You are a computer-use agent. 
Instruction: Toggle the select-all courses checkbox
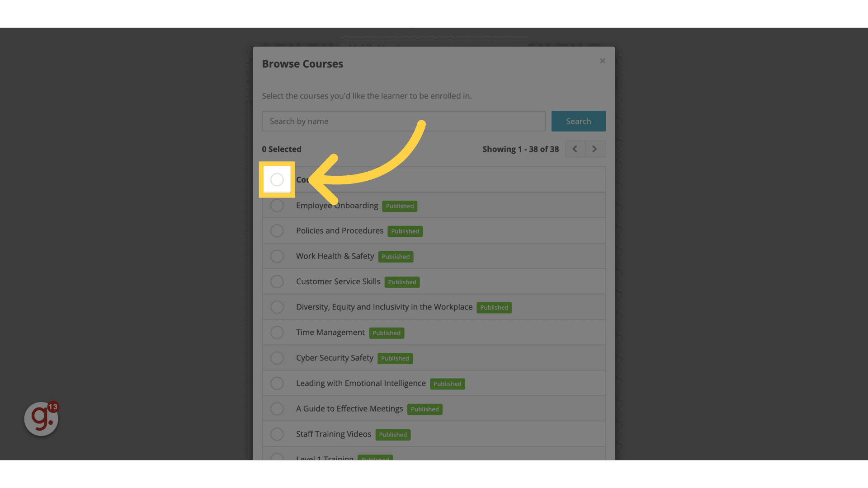coord(277,180)
